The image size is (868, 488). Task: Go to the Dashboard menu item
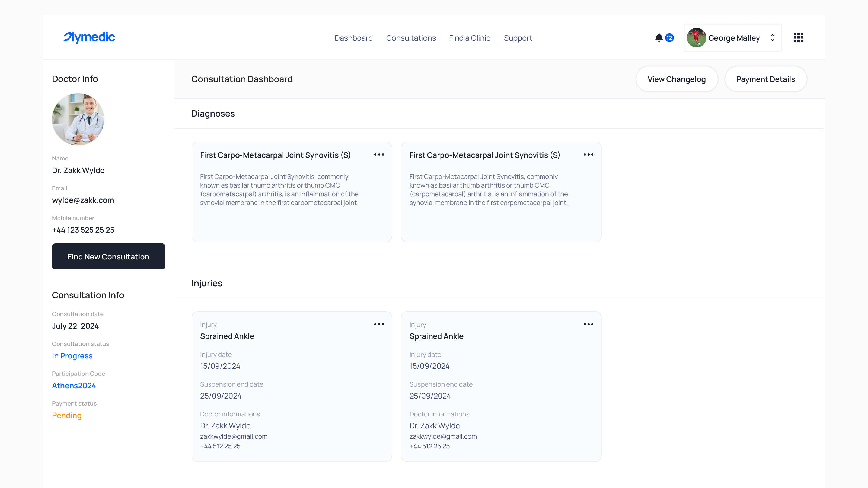click(353, 38)
